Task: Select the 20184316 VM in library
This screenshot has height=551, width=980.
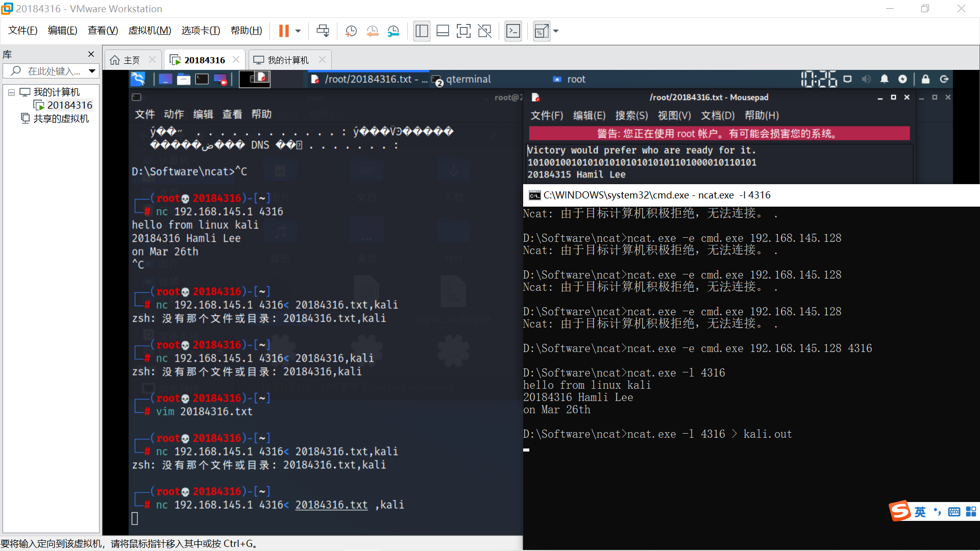Action: (69, 105)
